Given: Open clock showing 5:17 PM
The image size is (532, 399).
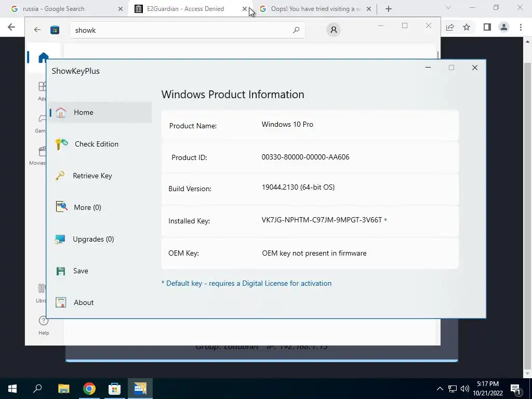Looking at the screenshot, I should pyautogui.click(x=488, y=389).
